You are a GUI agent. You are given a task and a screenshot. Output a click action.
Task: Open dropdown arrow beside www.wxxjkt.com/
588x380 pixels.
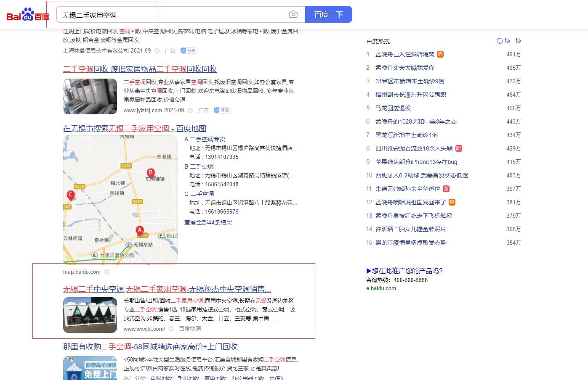[x=171, y=329]
